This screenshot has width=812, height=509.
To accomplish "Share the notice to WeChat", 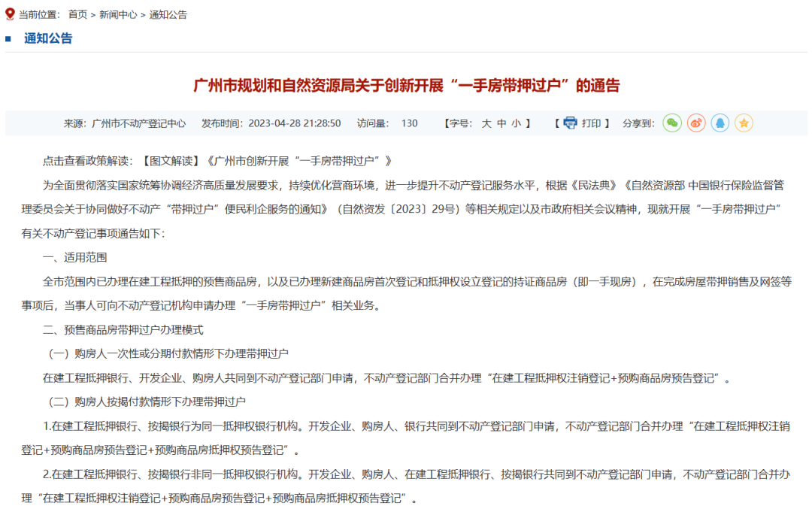I will coord(671,123).
